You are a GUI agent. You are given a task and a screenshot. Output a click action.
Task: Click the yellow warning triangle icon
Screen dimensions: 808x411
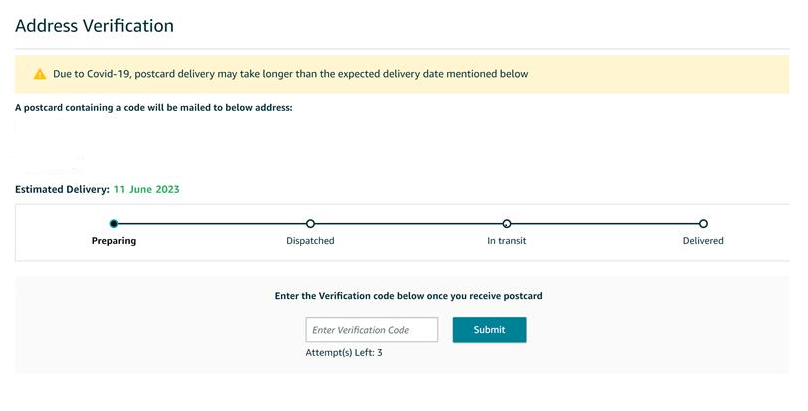40,74
